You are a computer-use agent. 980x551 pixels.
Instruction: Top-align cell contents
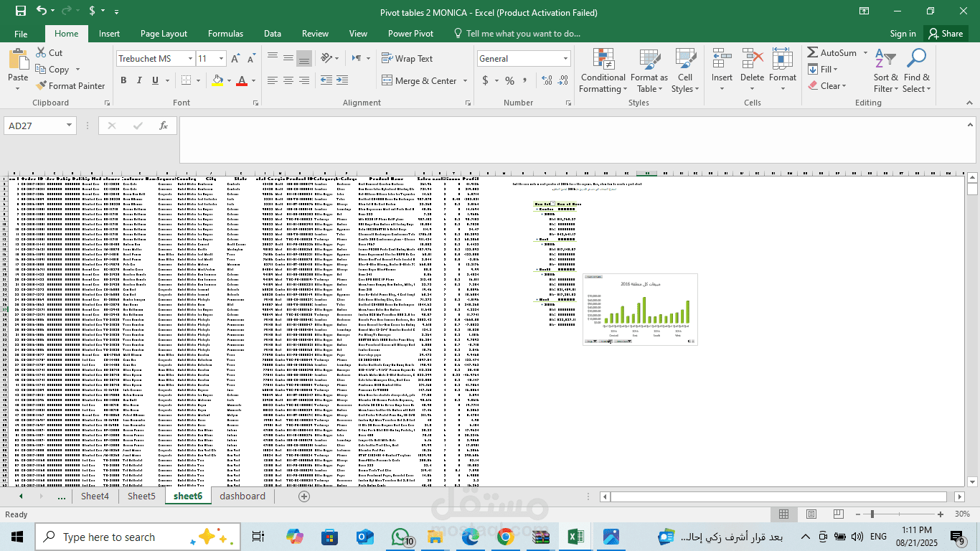tap(273, 59)
